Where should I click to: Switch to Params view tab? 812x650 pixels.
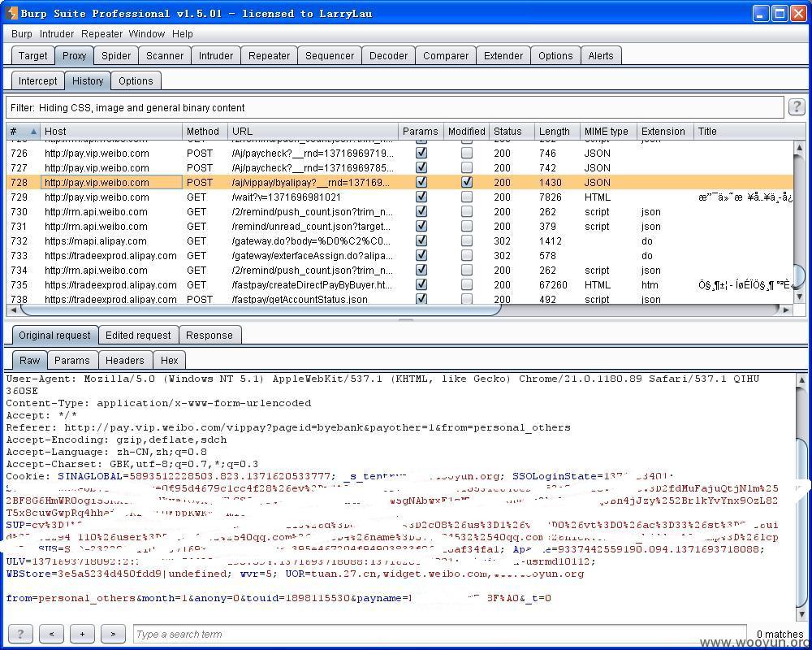72,360
